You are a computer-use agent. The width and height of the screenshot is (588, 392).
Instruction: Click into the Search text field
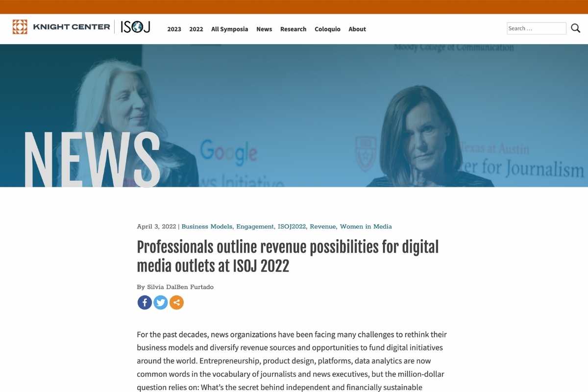pos(536,28)
